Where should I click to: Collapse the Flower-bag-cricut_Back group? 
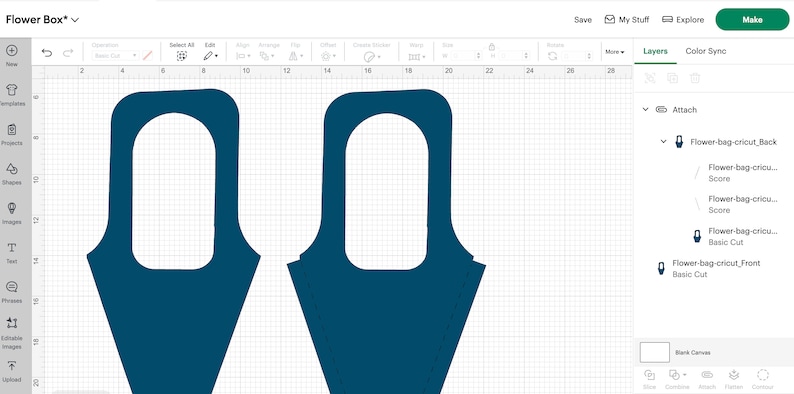tap(663, 142)
